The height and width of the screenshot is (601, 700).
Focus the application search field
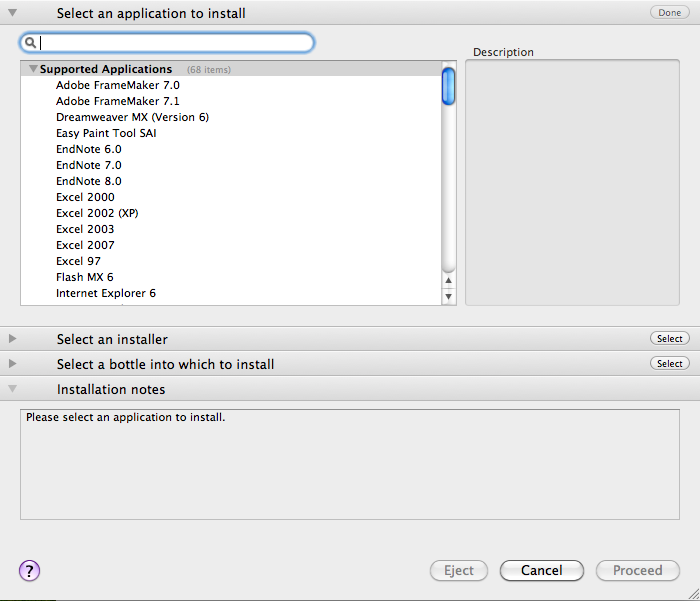pos(167,42)
